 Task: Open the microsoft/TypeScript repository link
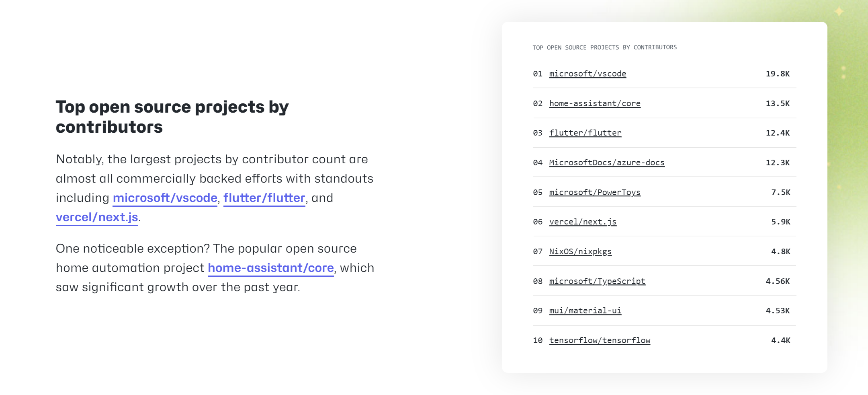click(597, 281)
